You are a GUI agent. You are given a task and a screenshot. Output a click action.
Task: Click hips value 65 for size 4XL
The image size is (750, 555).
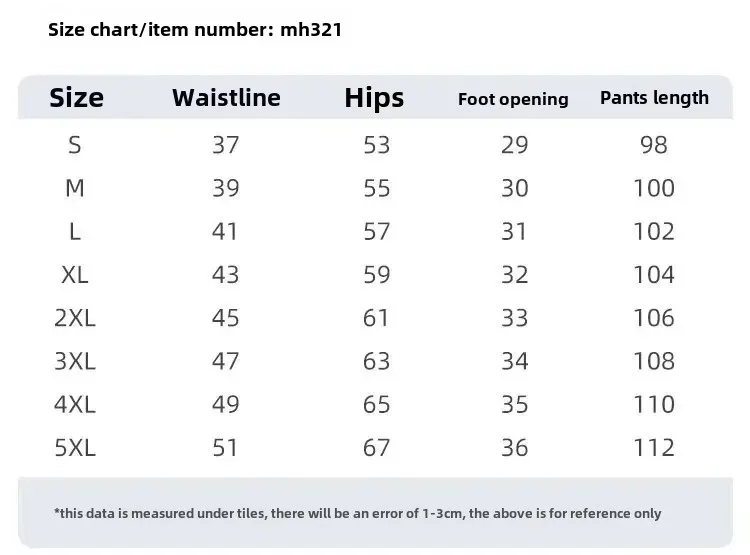(x=376, y=404)
